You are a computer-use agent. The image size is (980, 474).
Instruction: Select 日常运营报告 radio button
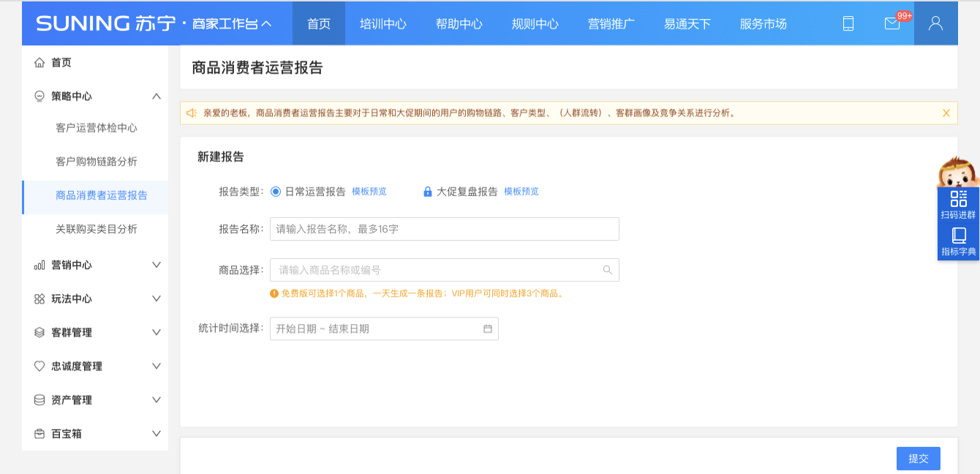coord(276,192)
